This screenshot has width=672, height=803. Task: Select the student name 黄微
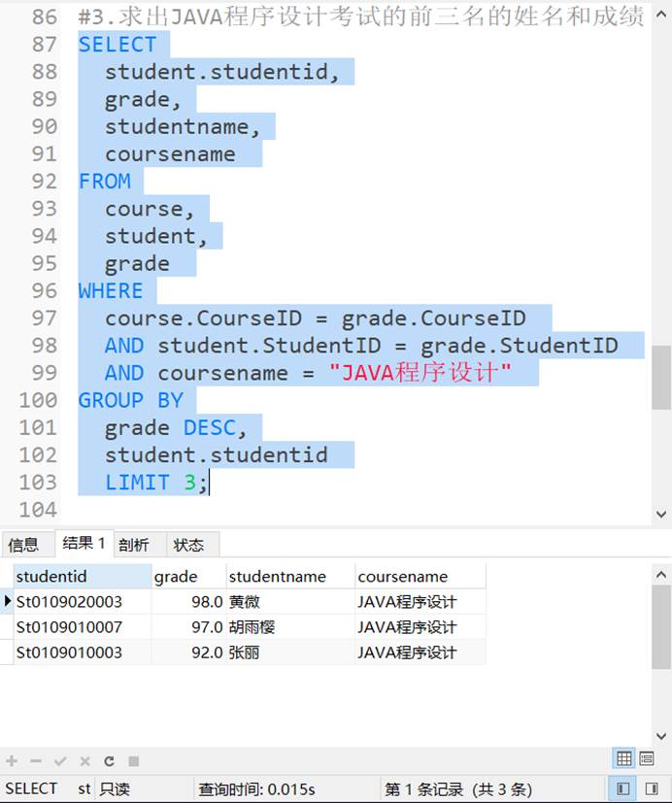[290, 602]
